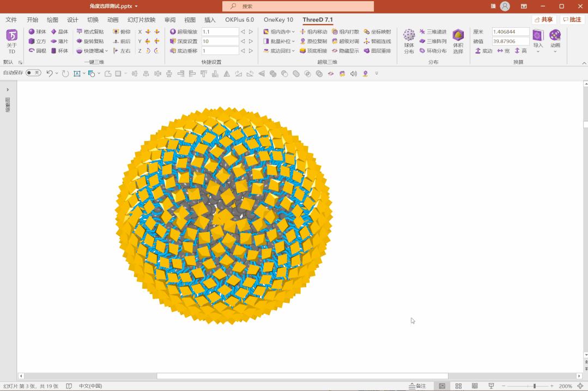Open the 底边回归 dropdown
The height and width of the screenshot is (391, 588).
click(293, 51)
